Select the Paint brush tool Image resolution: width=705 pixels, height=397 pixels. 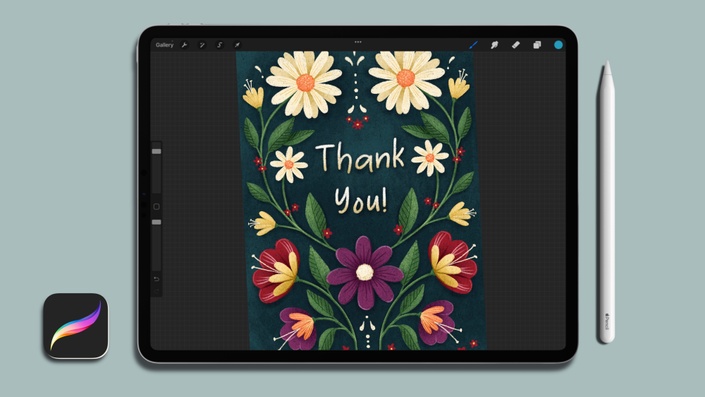[x=473, y=45]
